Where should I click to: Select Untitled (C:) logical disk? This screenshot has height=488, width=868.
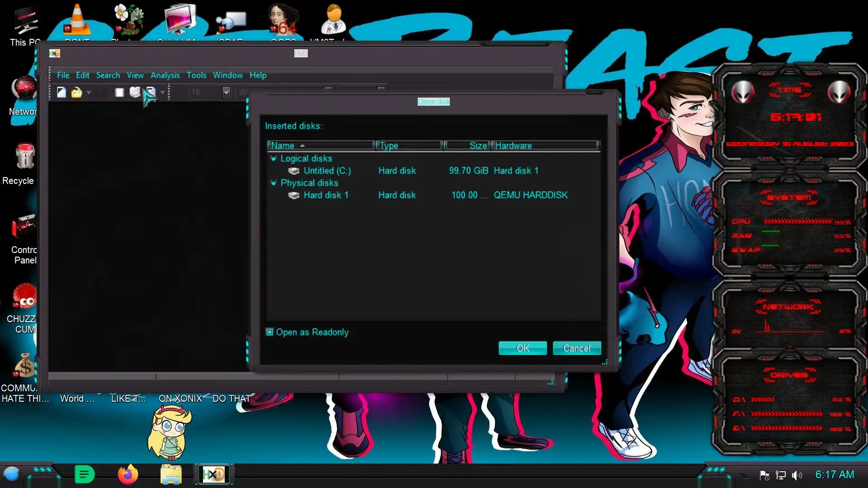327,171
